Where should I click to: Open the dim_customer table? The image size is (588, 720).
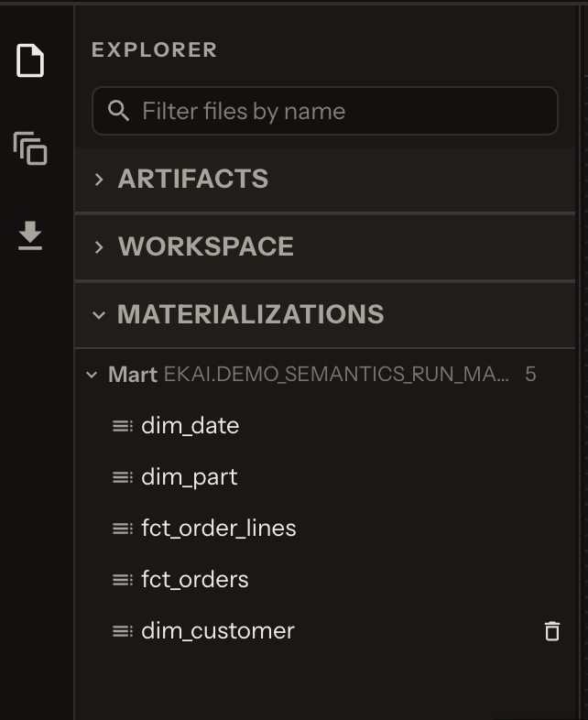(x=218, y=631)
